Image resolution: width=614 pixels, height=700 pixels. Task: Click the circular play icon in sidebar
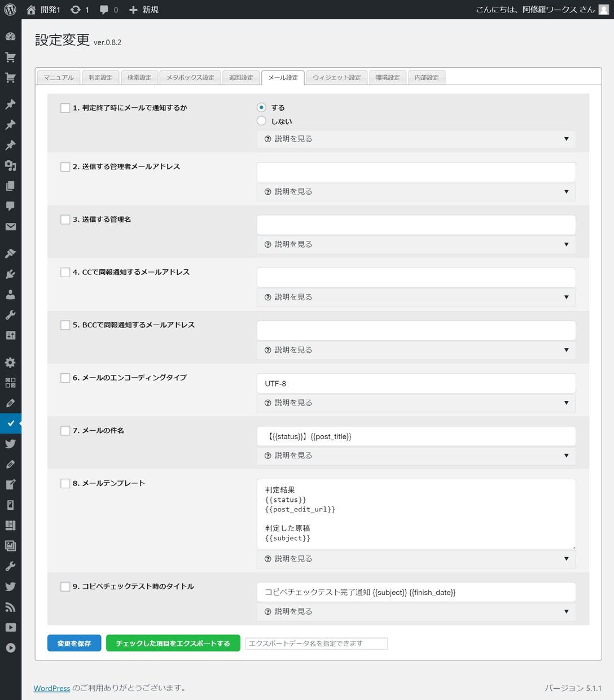click(x=10, y=648)
